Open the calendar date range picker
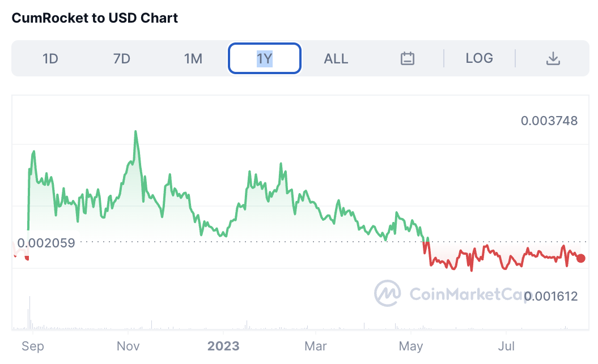598x364 pixels. 408,58
